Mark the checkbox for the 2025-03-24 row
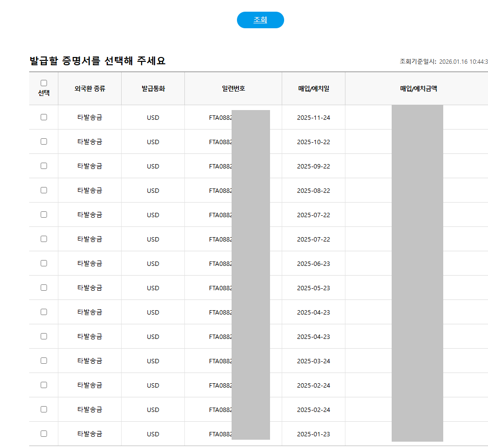 pos(44,360)
